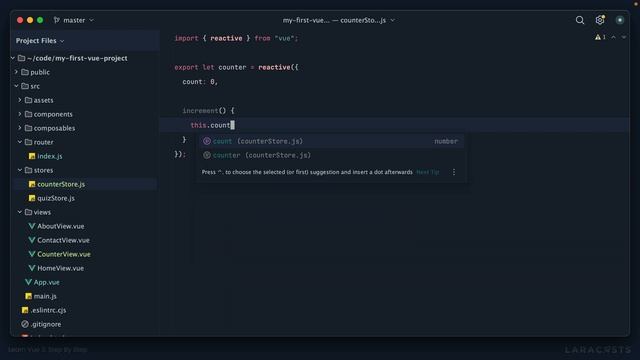
Task: Click the components folder icon
Action: [x=28, y=114]
